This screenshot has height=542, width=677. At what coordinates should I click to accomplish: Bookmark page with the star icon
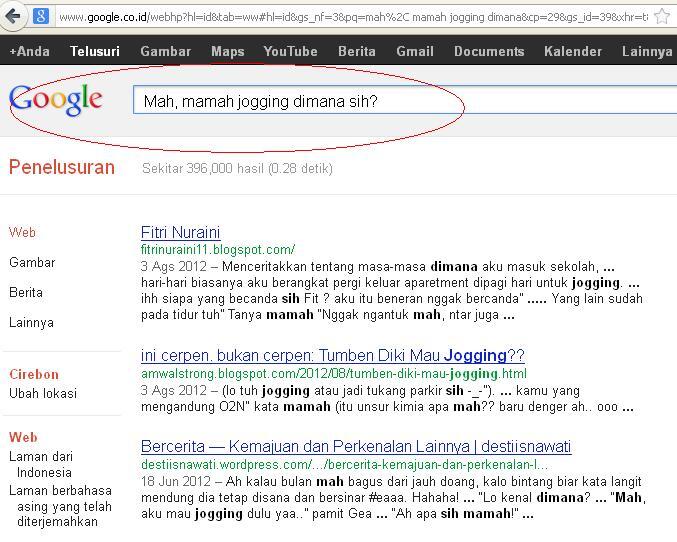(661, 17)
